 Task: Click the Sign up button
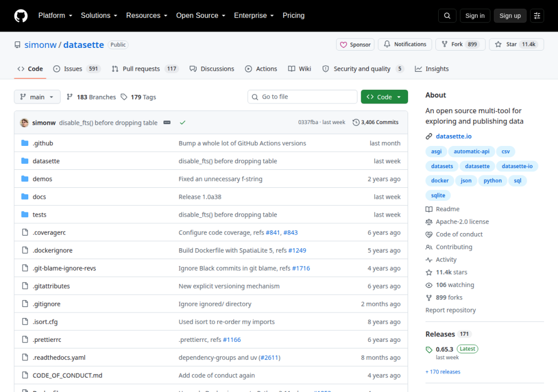pyautogui.click(x=510, y=16)
